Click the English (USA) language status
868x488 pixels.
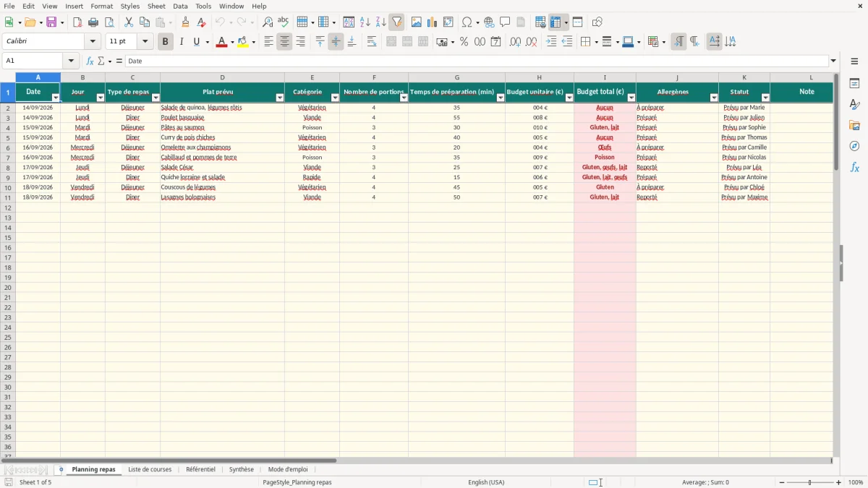[x=486, y=482]
